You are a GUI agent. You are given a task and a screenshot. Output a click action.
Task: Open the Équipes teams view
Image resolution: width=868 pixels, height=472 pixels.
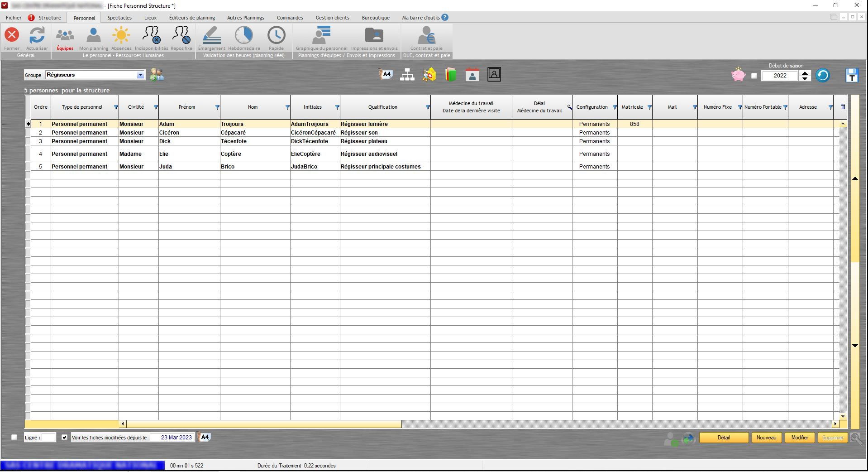point(65,35)
